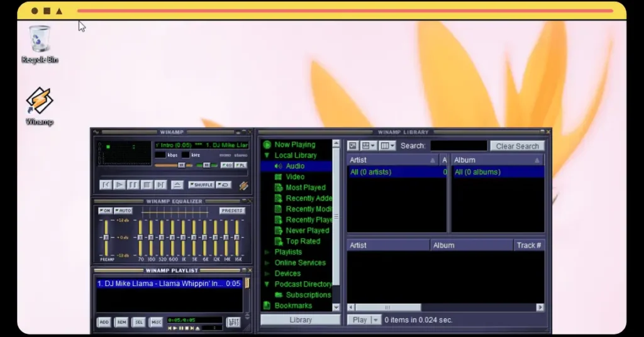This screenshot has width=644, height=337.
Task: Click mini Stop button in playlist window
Action: [186, 328]
